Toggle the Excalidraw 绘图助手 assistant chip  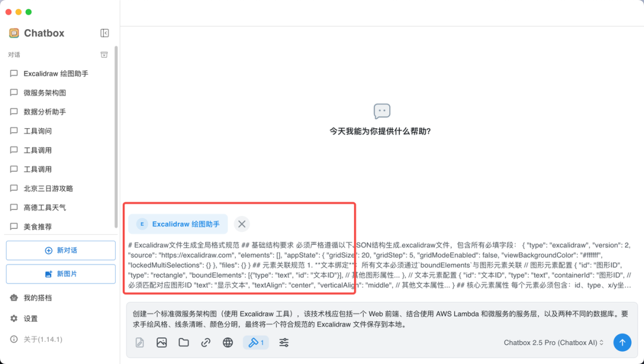(x=178, y=224)
